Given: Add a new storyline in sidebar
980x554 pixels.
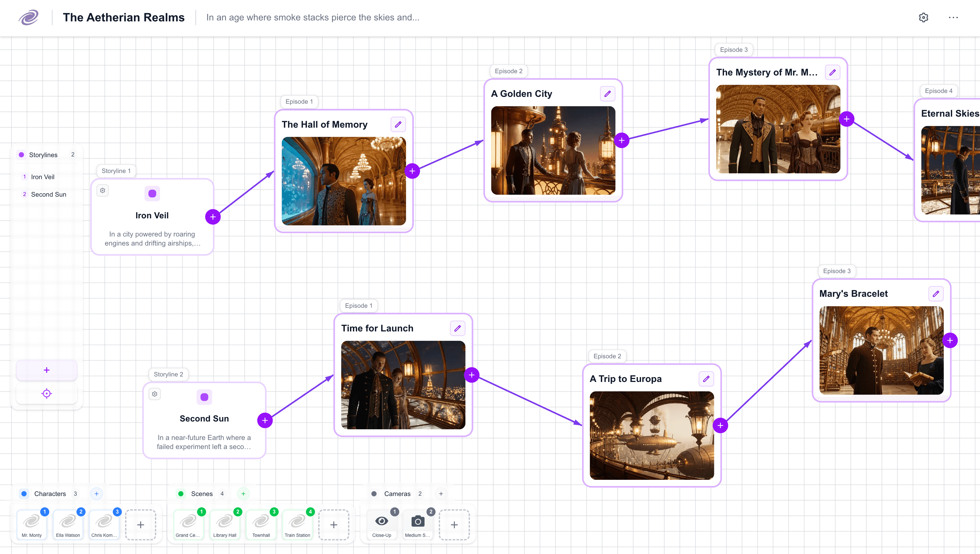Looking at the screenshot, I should click(46, 370).
